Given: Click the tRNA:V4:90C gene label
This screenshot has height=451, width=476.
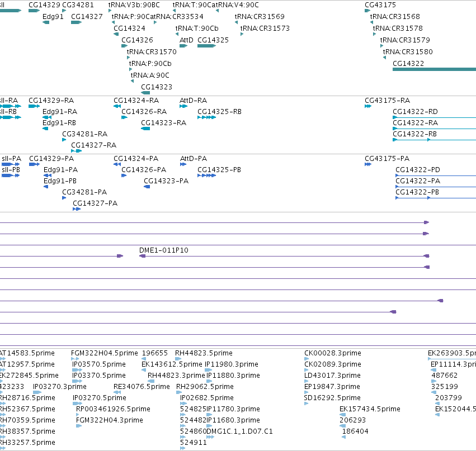Looking at the screenshot, I should pos(238,5).
